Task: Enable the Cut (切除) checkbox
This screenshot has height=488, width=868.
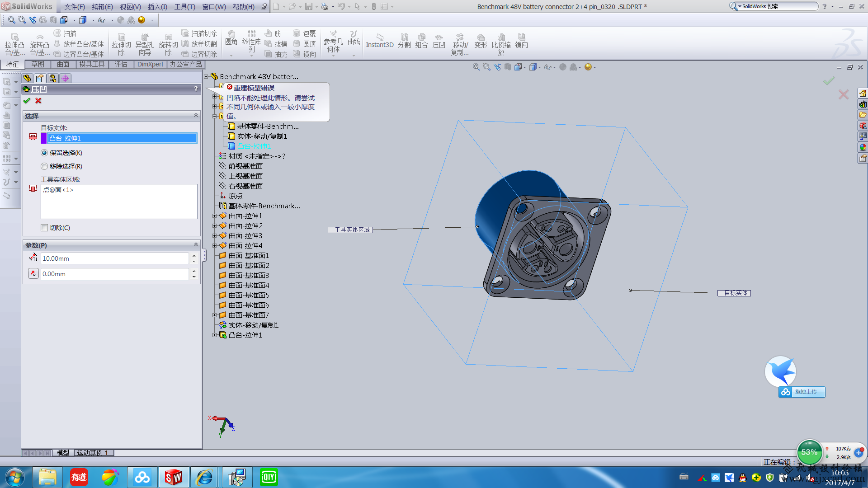Action: 44,228
